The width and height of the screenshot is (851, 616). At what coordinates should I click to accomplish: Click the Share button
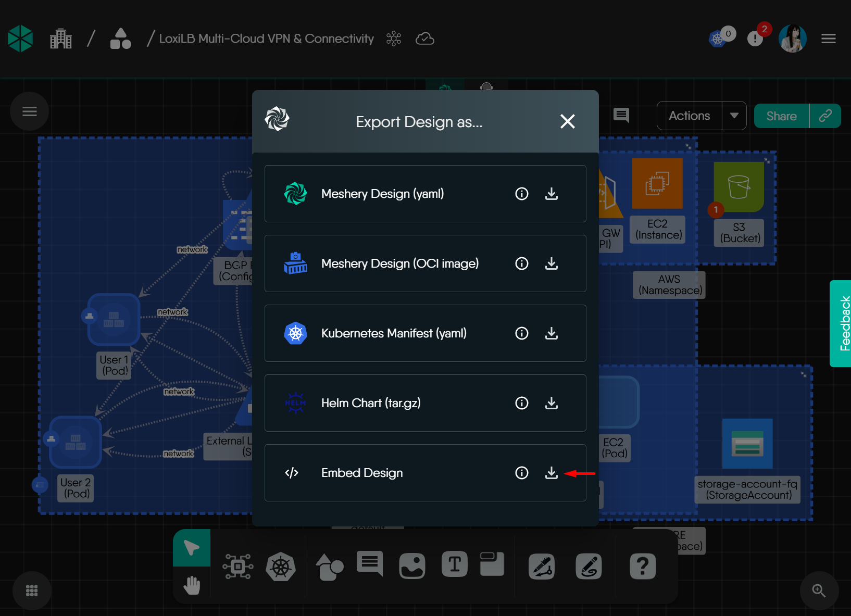tap(782, 116)
